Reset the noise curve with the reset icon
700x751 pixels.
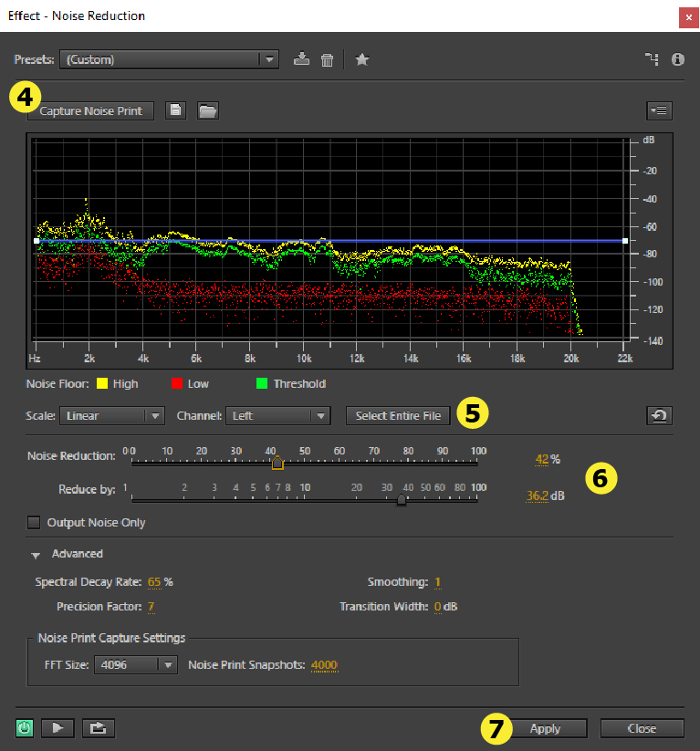point(659,416)
